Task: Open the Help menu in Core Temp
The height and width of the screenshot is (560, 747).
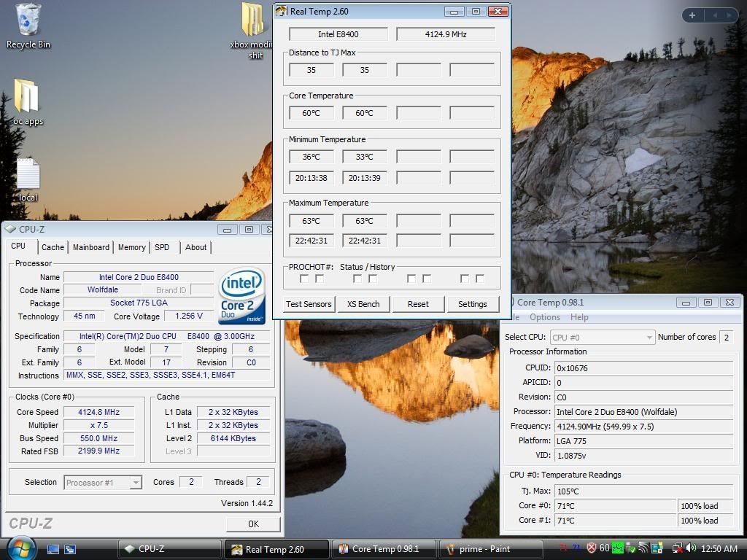Action: click(x=579, y=317)
